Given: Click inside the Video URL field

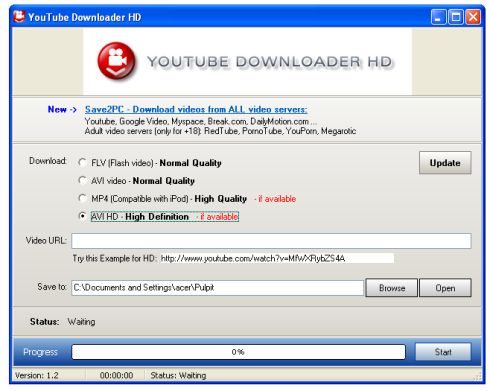Looking at the screenshot, I should pos(271,241).
